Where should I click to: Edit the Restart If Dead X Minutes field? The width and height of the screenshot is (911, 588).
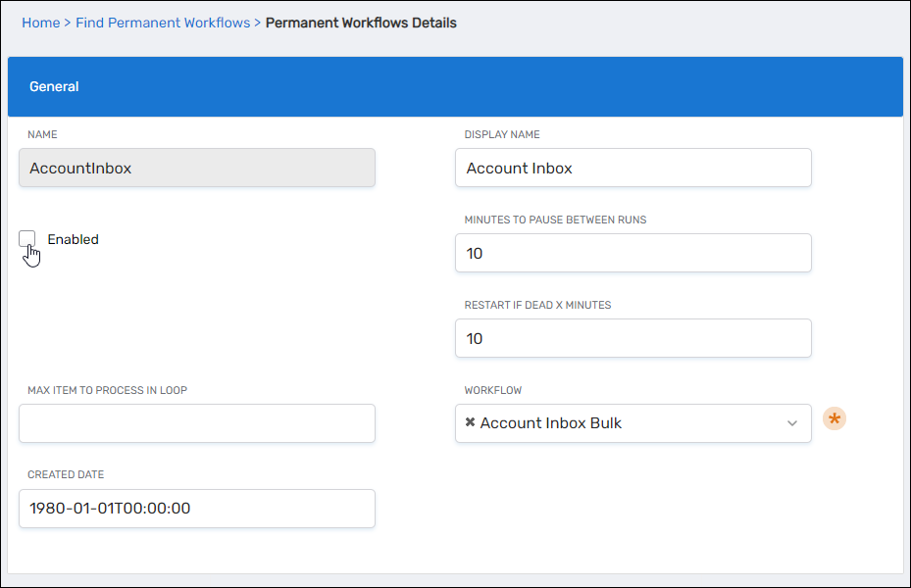pos(633,338)
